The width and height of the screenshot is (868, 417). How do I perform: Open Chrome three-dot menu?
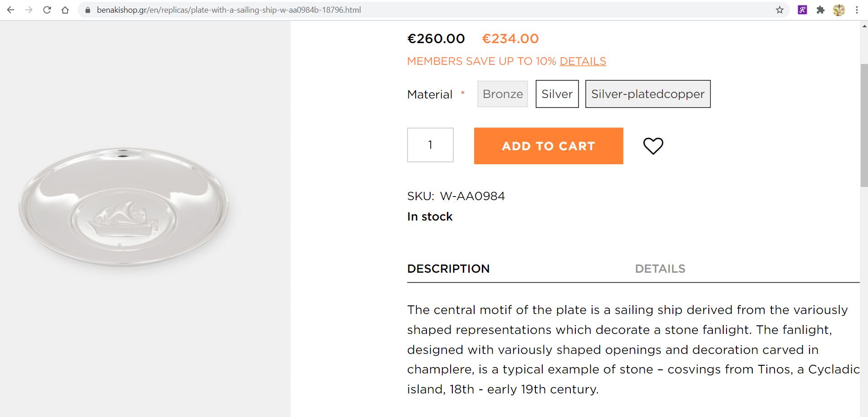point(857,10)
